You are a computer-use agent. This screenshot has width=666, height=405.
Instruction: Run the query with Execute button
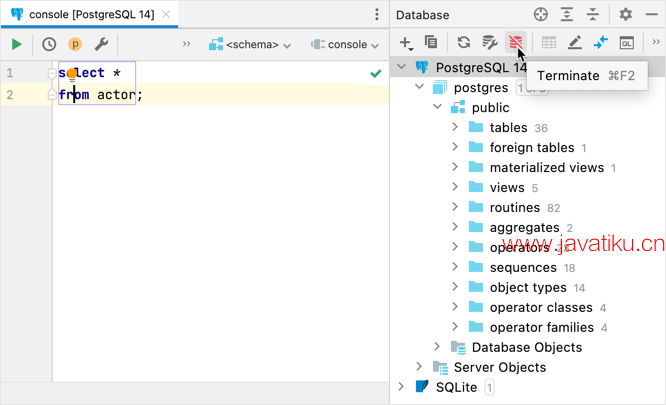click(x=17, y=44)
